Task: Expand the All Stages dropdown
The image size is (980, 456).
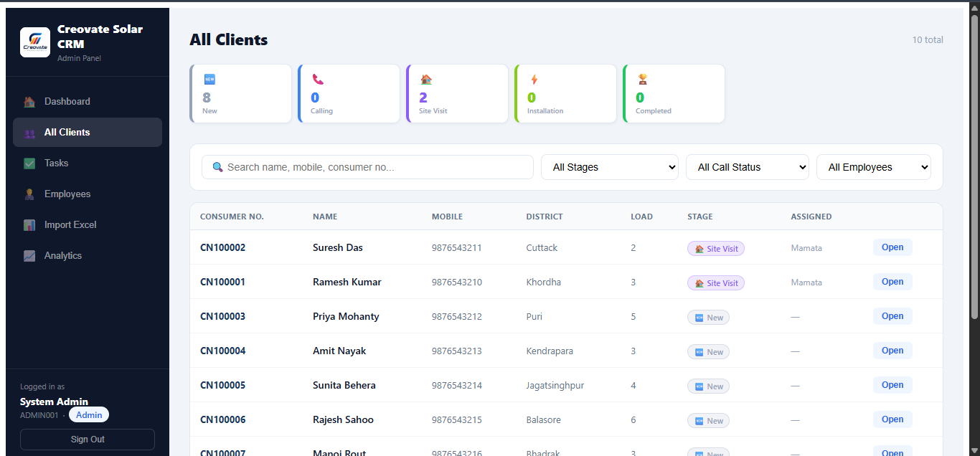Action: [x=610, y=167]
